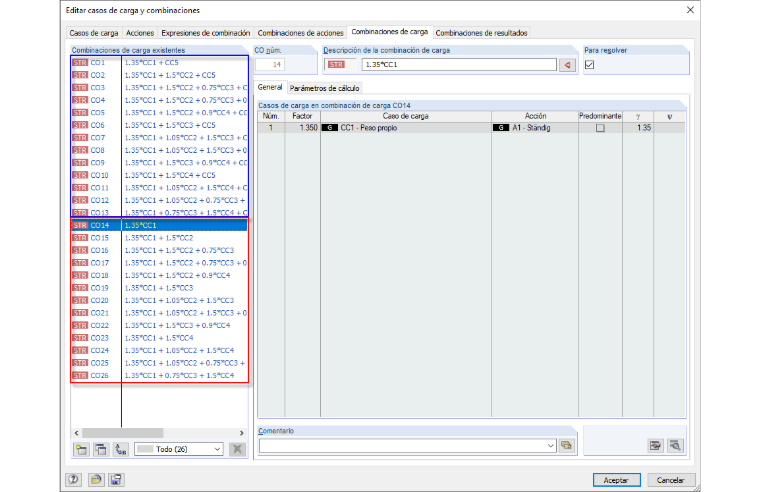The image size is (760, 492).
Task: Select load combination CO26
Action: pos(159,375)
